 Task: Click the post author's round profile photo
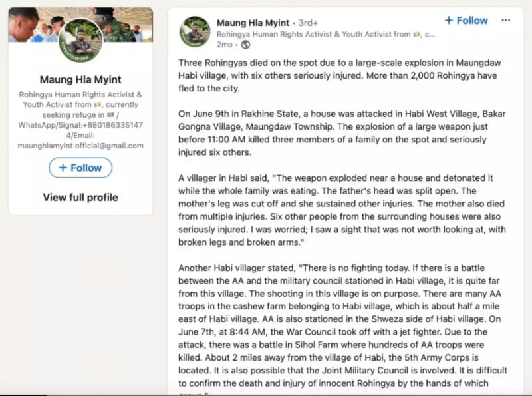click(196, 32)
